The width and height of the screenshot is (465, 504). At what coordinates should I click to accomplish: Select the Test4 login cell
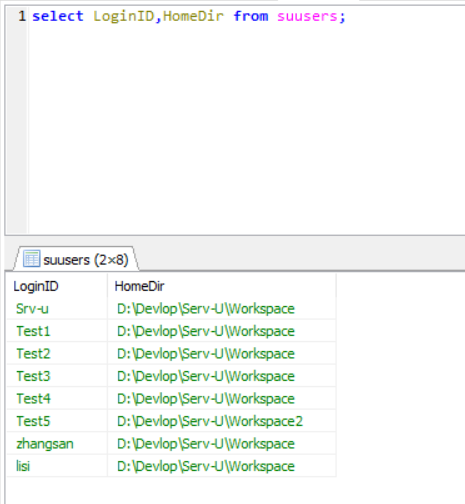[x=57, y=399]
